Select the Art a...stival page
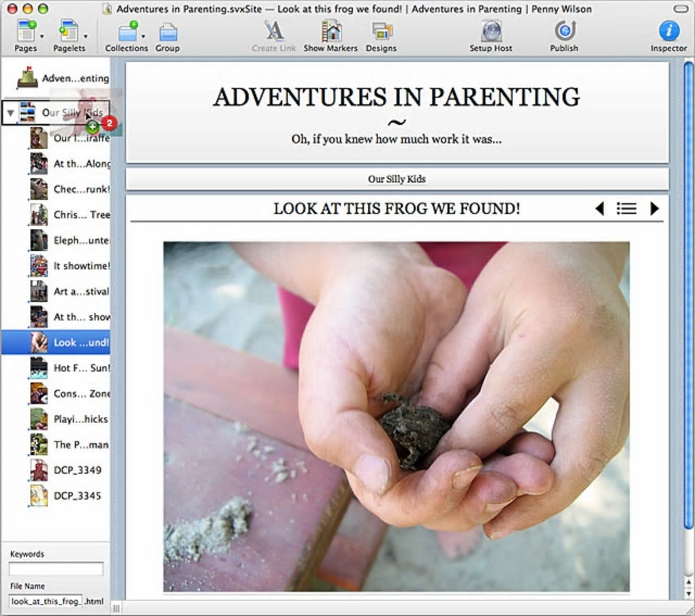The width and height of the screenshot is (695, 616). click(x=70, y=291)
